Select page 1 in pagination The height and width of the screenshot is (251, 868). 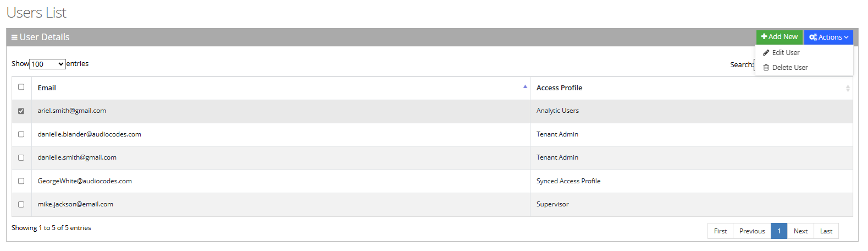point(779,231)
